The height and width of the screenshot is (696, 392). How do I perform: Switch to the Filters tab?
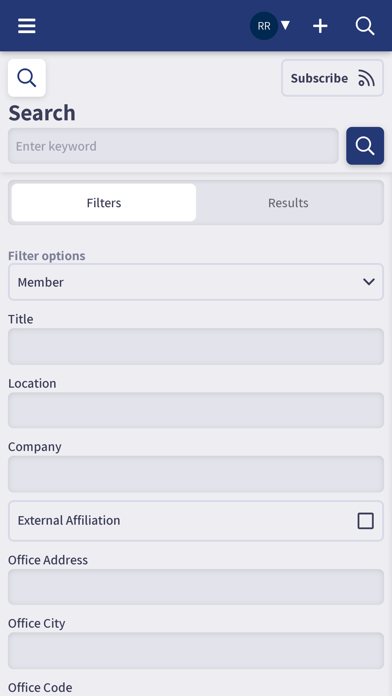coord(104,202)
